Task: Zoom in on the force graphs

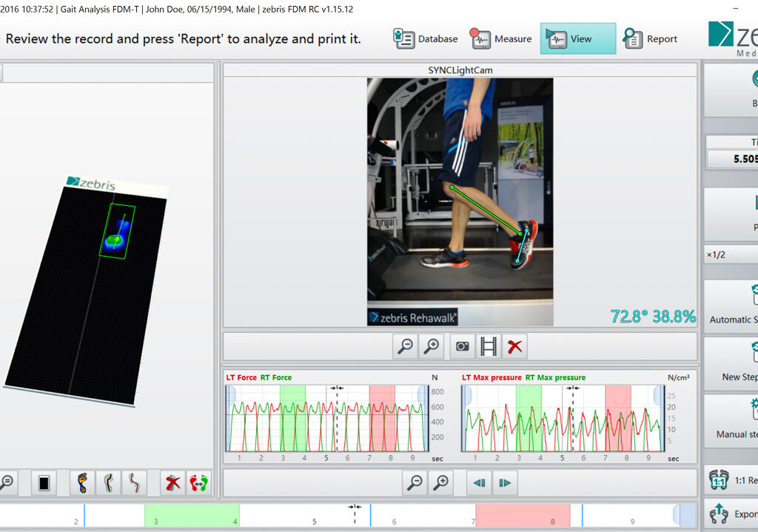Action: pyautogui.click(x=441, y=483)
